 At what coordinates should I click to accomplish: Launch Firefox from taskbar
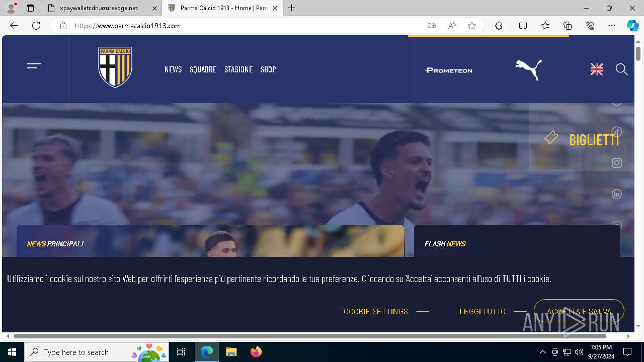pyautogui.click(x=256, y=352)
